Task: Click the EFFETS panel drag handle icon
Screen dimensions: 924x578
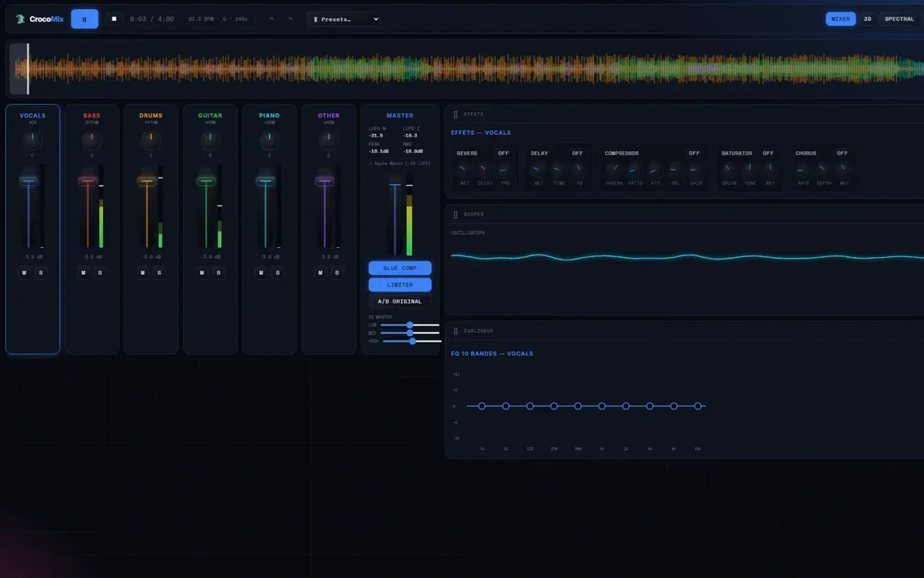Action: pyautogui.click(x=456, y=114)
